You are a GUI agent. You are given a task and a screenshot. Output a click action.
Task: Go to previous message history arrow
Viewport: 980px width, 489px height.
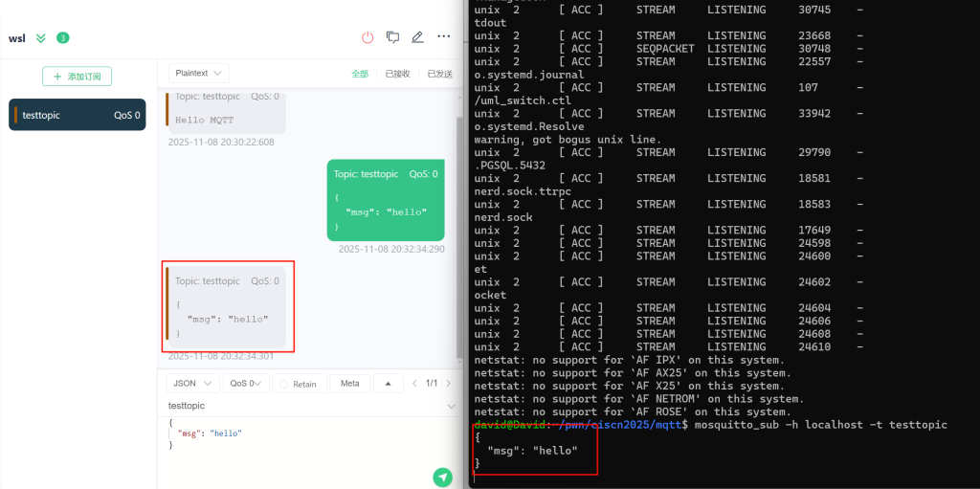click(x=413, y=384)
